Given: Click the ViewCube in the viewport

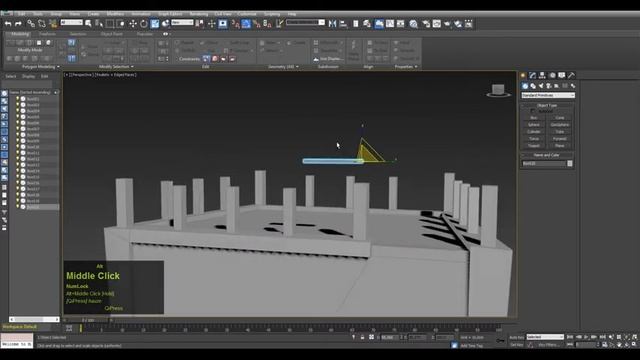Looking at the screenshot, I should [x=498, y=90].
